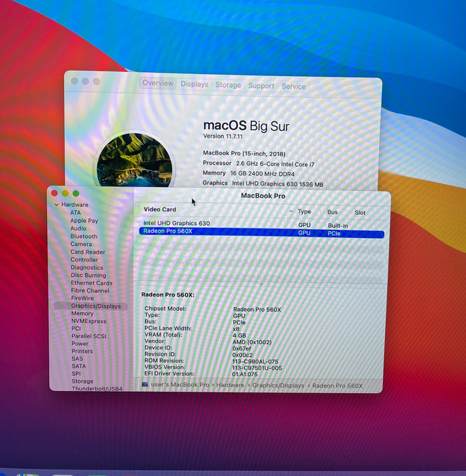Select Card Reader in the sidebar
This screenshot has width=466, height=476.
click(x=88, y=252)
